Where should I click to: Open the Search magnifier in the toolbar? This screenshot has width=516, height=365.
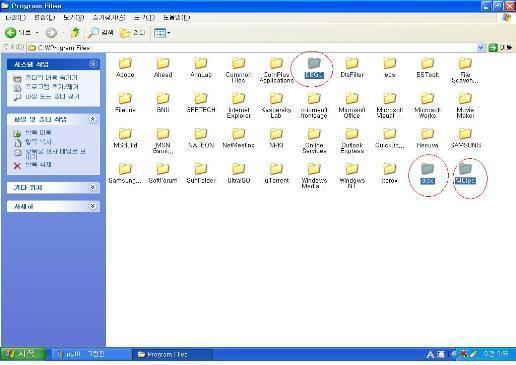click(x=101, y=33)
